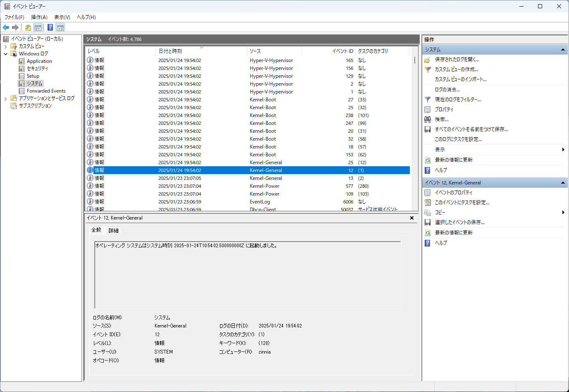Click the Forward arrow in the toolbar
Viewport: 569px width, 392px height.
tap(15, 28)
